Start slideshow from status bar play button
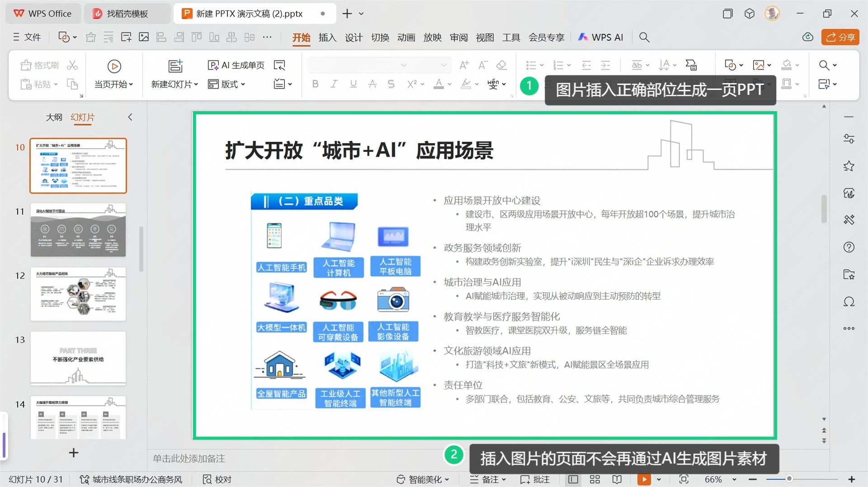The image size is (868, 487). [644, 479]
